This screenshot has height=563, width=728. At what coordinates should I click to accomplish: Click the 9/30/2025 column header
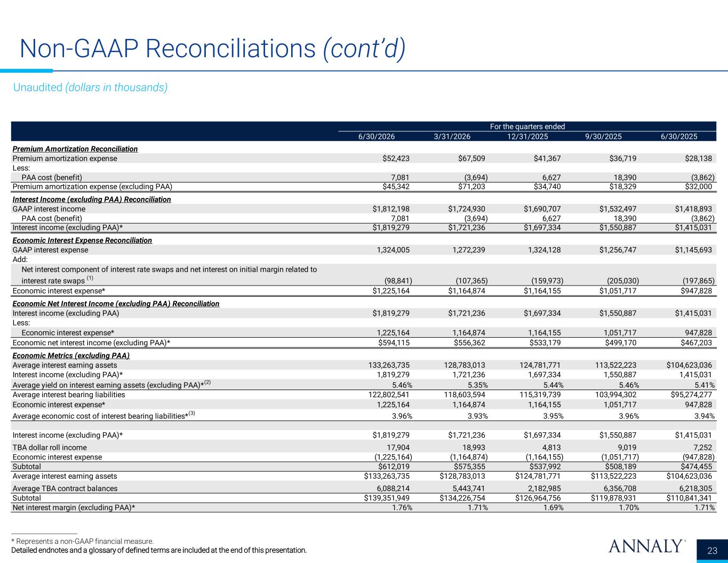[603, 136]
